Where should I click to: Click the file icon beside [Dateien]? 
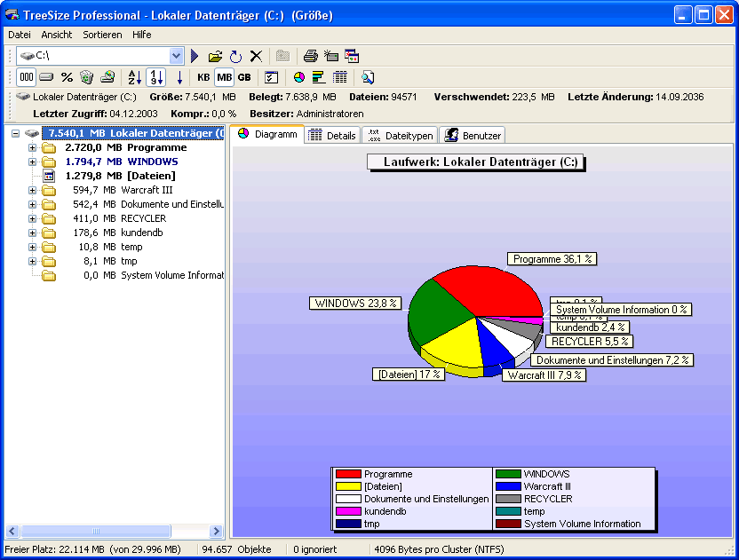pos(49,176)
